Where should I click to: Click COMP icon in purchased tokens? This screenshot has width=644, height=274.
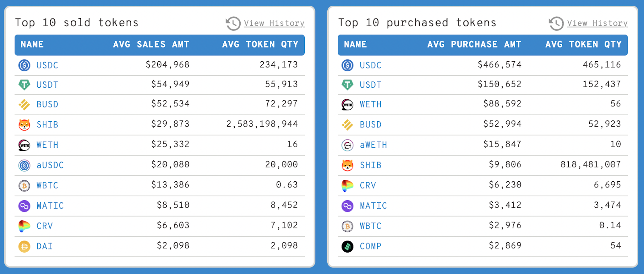click(347, 246)
